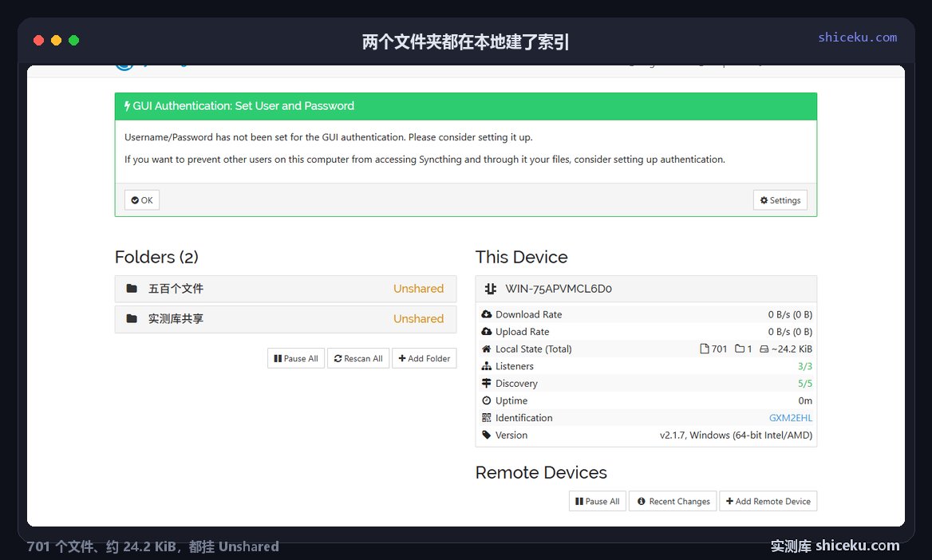This screenshot has height=560, width=932.
Task: Click the yellow minimize window dot
Action: pyautogui.click(x=57, y=41)
